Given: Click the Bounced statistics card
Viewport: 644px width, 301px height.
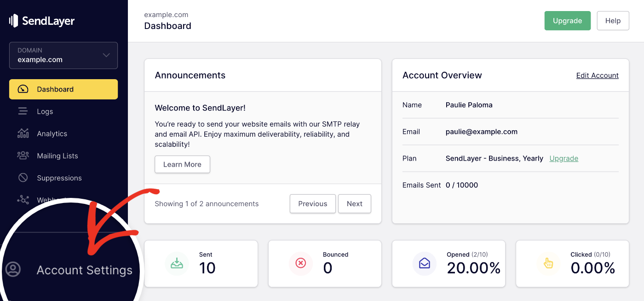Looking at the screenshot, I should point(324,263).
